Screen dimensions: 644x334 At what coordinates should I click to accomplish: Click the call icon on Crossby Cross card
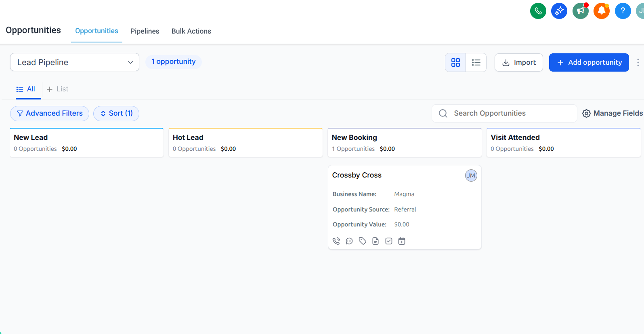click(x=336, y=241)
